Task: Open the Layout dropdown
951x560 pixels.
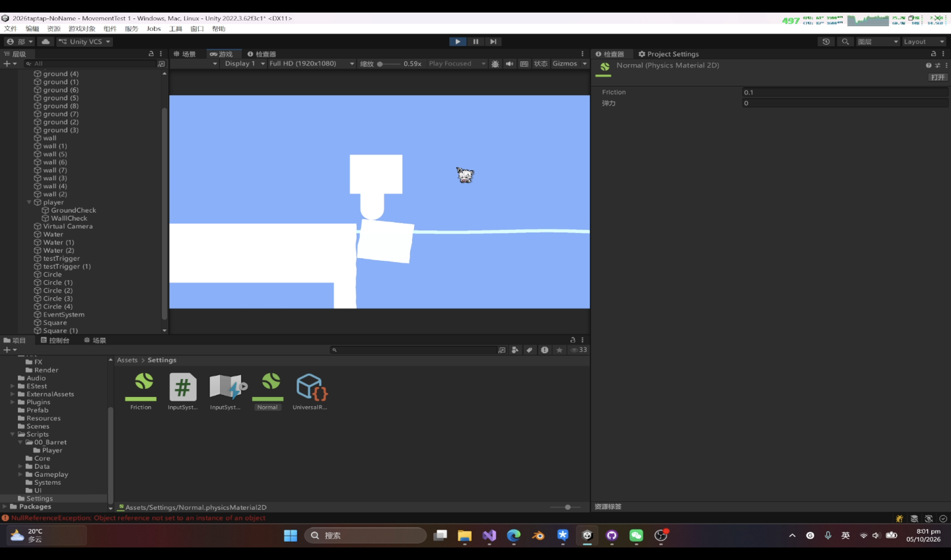Action: (x=924, y=42)
